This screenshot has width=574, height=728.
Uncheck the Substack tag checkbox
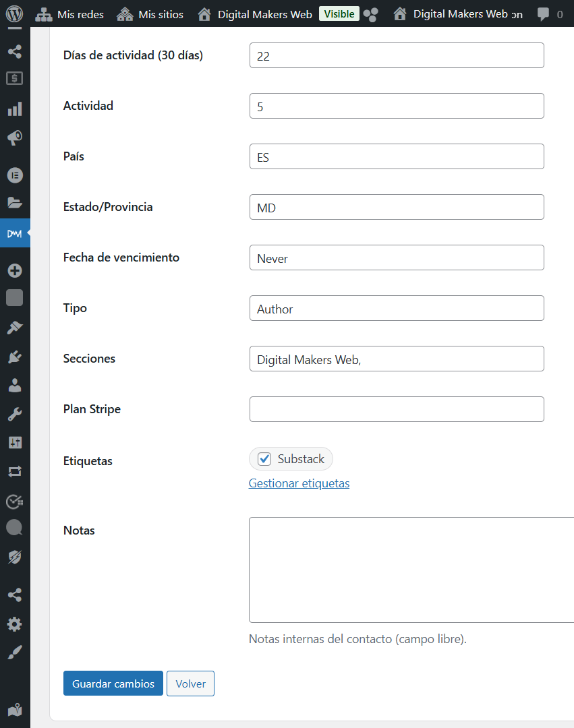click(265, 459)
